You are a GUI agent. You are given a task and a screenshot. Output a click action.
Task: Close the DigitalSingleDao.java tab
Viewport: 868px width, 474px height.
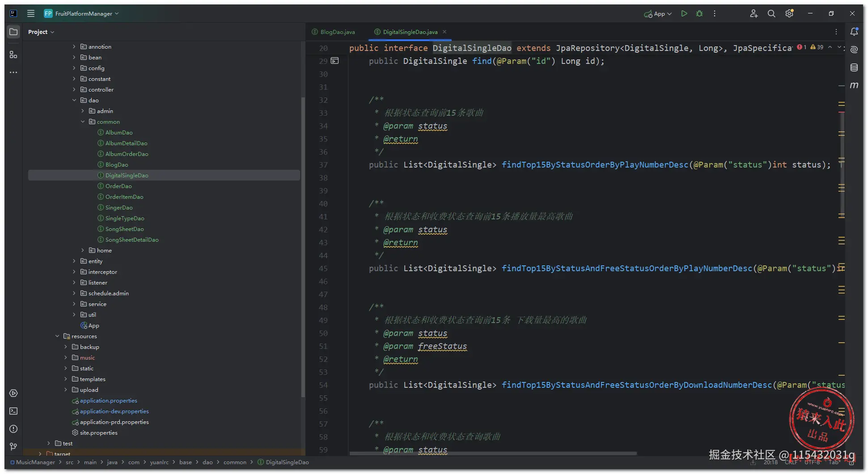pyautogui.click(x=445, y=32)
